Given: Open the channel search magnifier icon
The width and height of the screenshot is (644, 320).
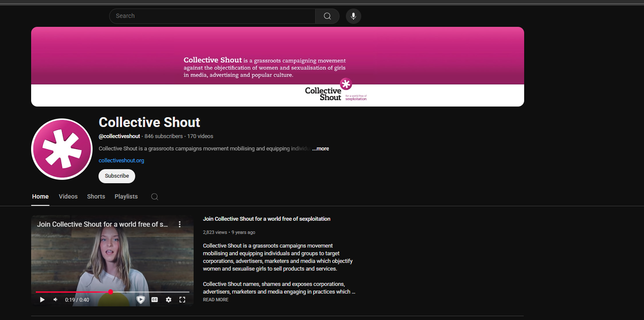Looking at the screenshot, I should (x=155, y=196).
